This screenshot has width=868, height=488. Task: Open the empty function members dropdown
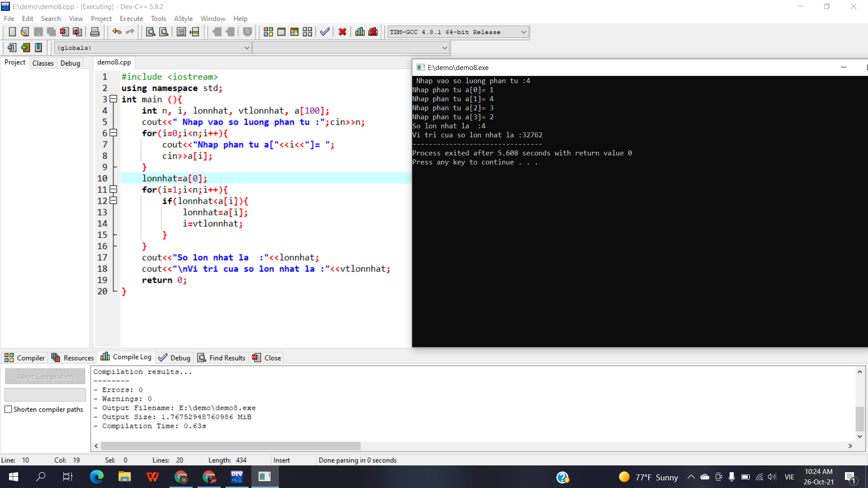click(351, 48)
